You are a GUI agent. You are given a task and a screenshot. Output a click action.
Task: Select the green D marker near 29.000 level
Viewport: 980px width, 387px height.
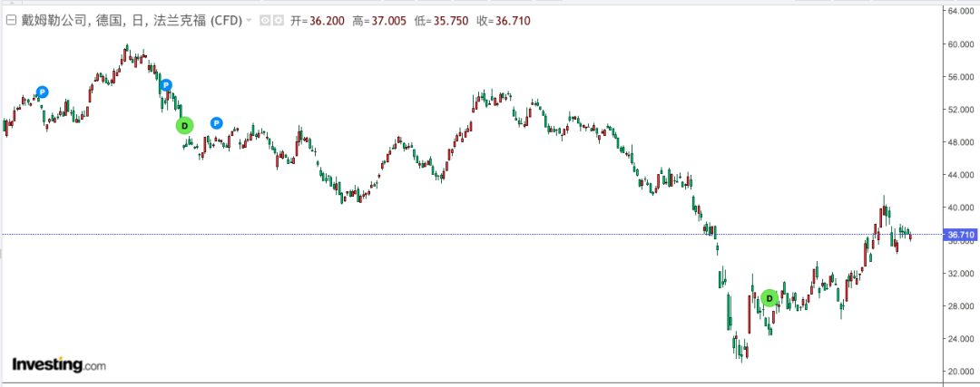tap(769, 298)
